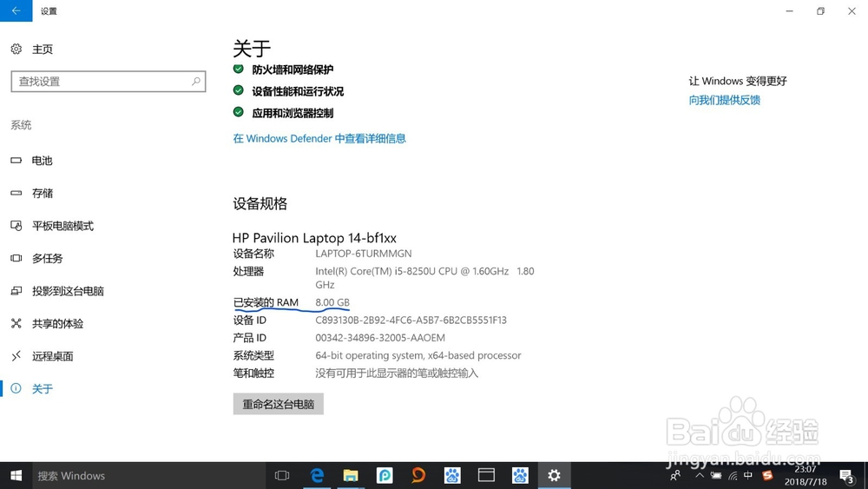Select the 设备规格 section heading
The width and height of the screenshot is (868, 489).
tap(260, 204)
